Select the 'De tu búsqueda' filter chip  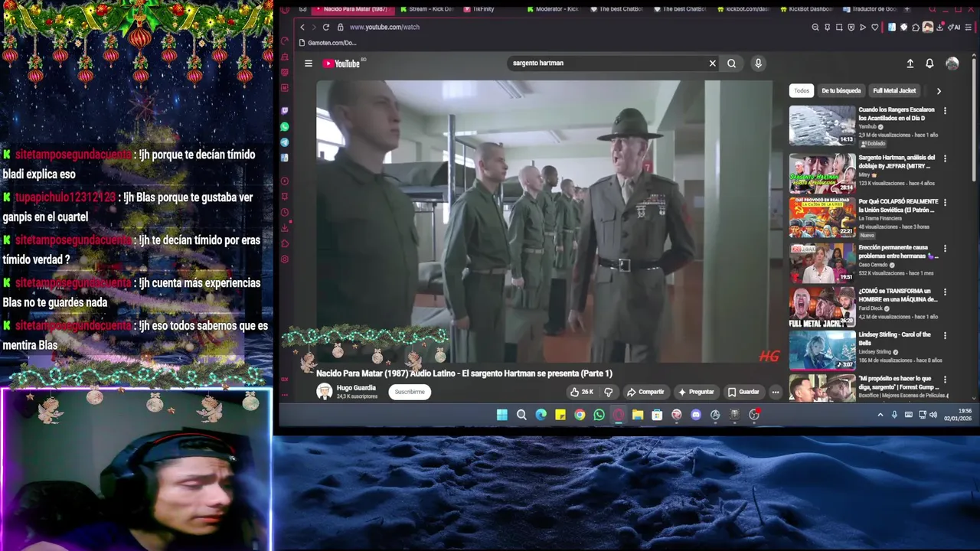(x=841, y=91)
